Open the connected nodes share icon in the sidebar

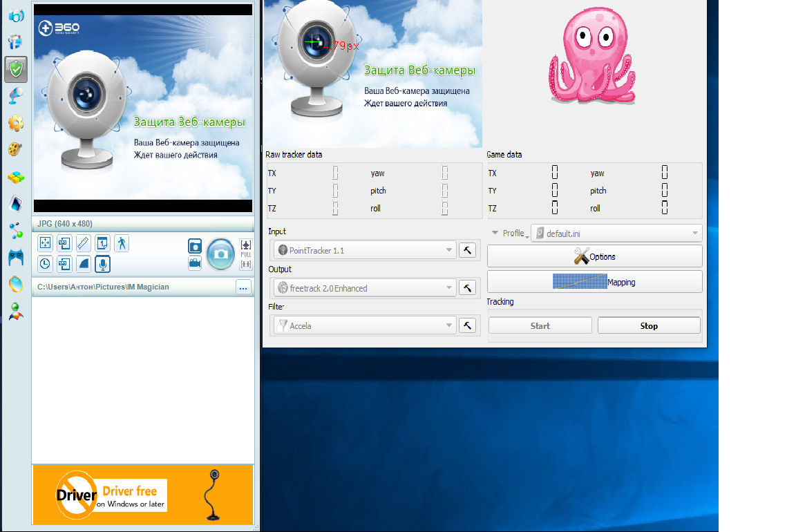click(16, 231)
